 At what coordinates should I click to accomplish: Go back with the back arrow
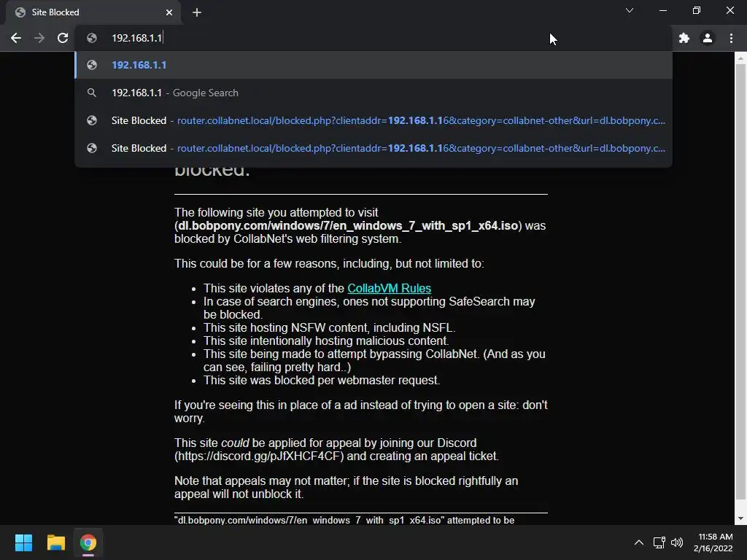point(16,38)
